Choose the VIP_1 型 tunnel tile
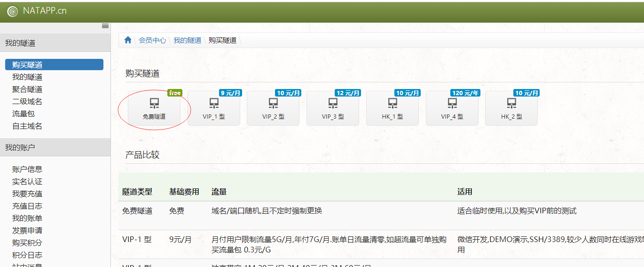Screen dimensions: 644x267 (214, 108)
